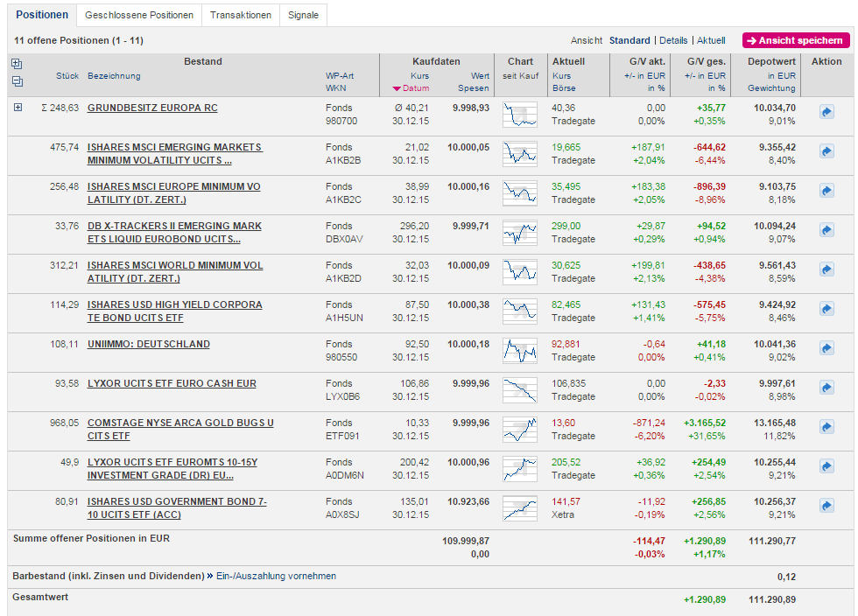Screen dimensions: 858x616
Task: Open the Transaktionen tab
Action: pos(241,15)
